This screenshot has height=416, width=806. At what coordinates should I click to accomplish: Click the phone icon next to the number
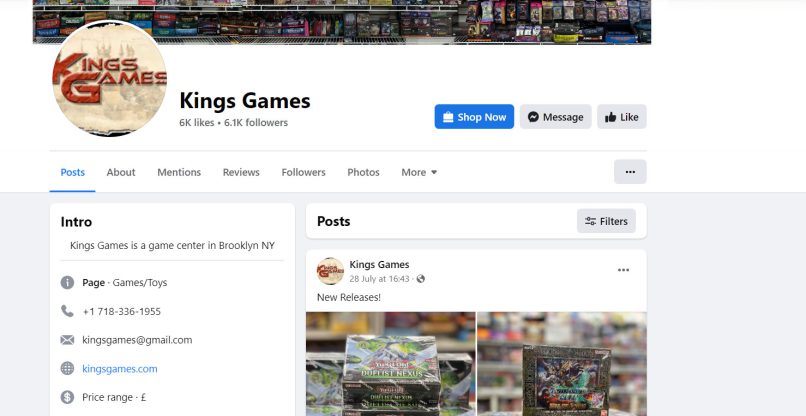coord(67,311)
